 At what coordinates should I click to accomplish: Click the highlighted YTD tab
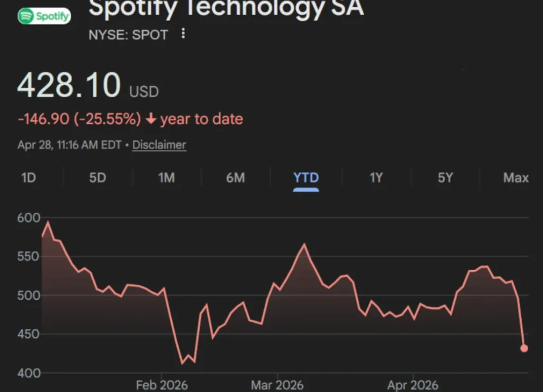pos(306,178)
